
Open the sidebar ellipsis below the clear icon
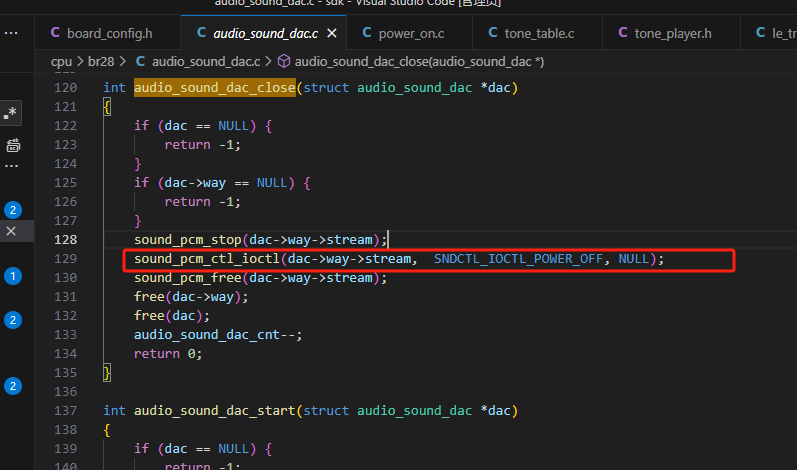(x=11, y=166)
